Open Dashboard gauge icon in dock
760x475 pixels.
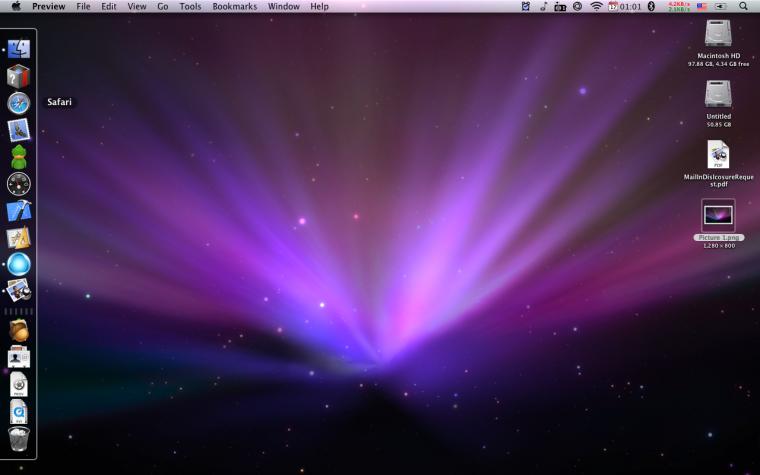(x=19, y=184)
